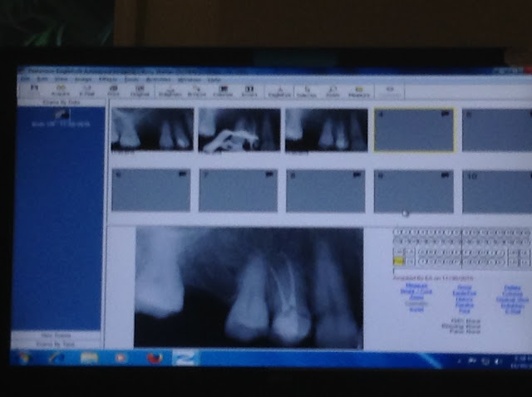Apply the Colorize toolbar icon
Viewport: 532px width, 397px height.
(x=223, y=91)
